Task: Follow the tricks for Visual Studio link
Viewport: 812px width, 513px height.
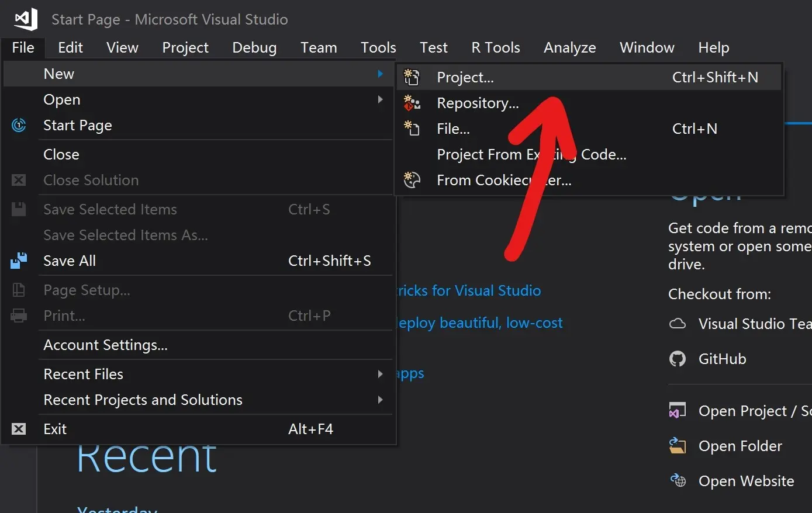Action: (469, 290)
